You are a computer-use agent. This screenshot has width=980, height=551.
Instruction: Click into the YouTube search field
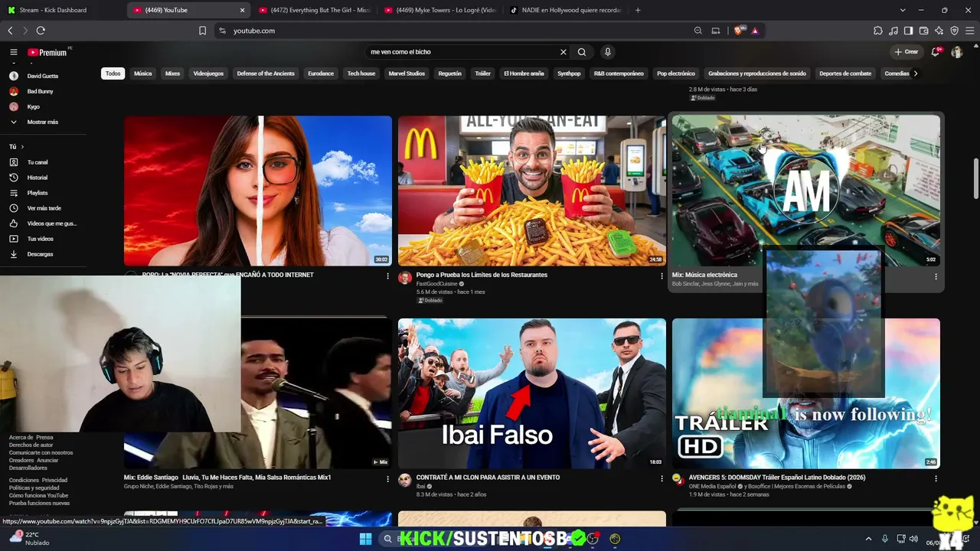click(x=462, y=52)
